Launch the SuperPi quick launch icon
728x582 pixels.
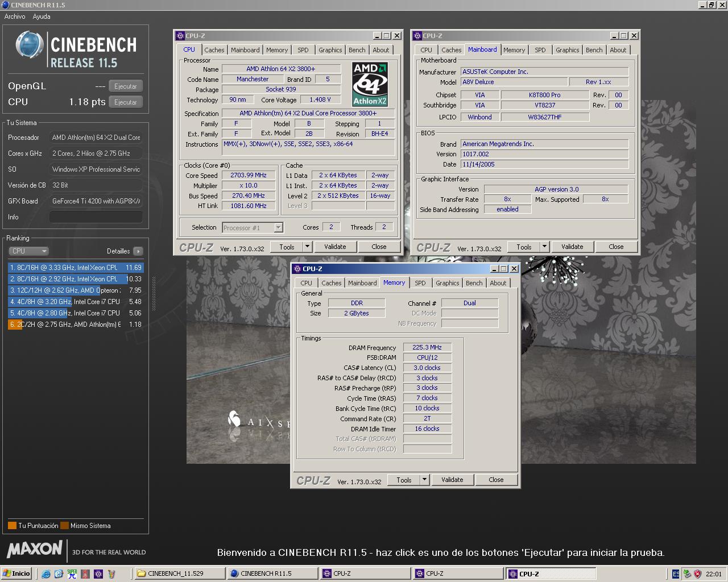tap(72, 574)
